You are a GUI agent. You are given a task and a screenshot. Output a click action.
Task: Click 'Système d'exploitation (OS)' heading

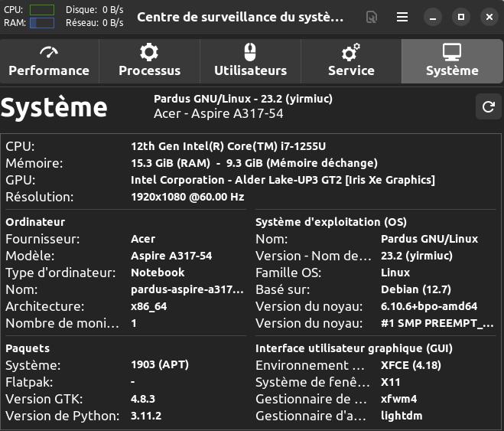[x=331, y=222]
